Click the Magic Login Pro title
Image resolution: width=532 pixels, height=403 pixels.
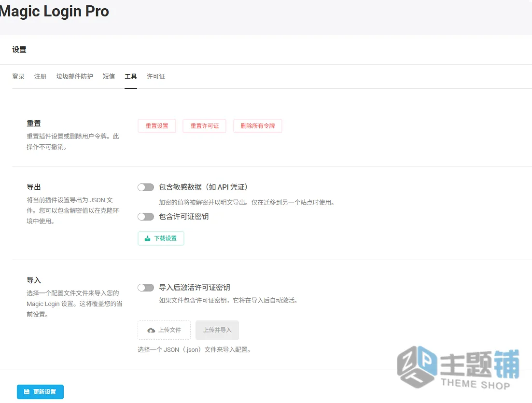(54, 12)
